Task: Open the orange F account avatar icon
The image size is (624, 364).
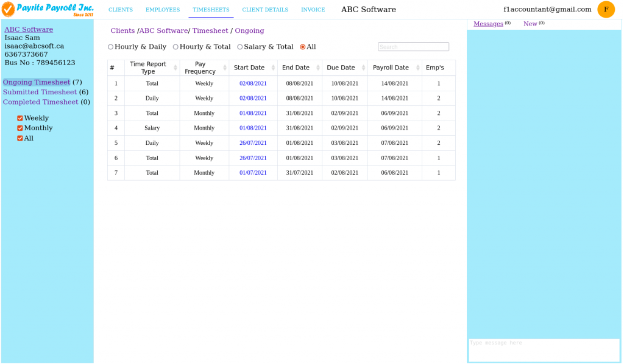Action: click(x=606, y=10)
